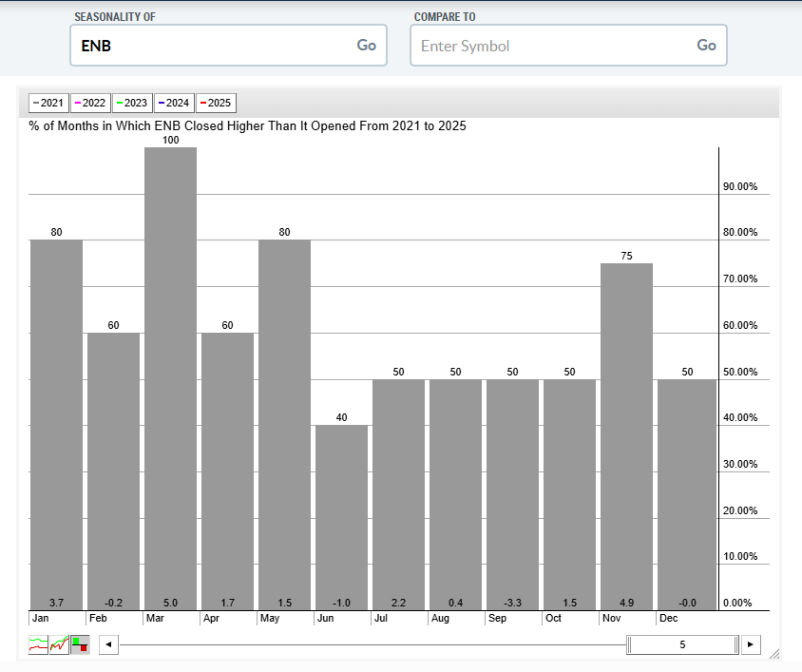Click the February bar labeled 60
The height and width of the screenshot is (672, 802).
pyautogui.click(x=113, y=471)
